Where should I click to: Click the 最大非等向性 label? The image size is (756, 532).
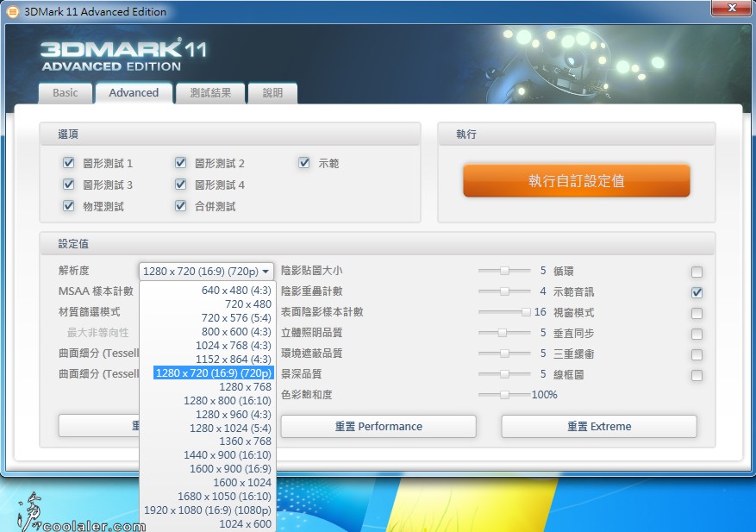pyautogui.click(x=98, y=333)
